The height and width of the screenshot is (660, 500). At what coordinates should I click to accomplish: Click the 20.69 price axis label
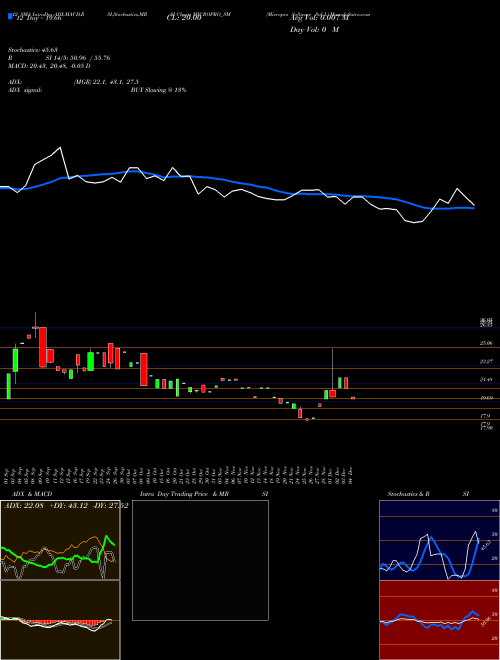[x=486, y=398]
